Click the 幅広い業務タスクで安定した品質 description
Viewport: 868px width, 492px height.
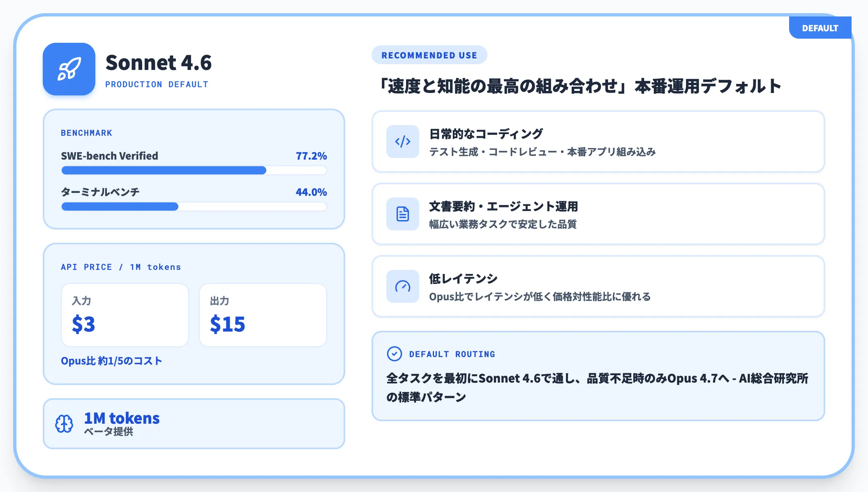[x=503, y=224]
